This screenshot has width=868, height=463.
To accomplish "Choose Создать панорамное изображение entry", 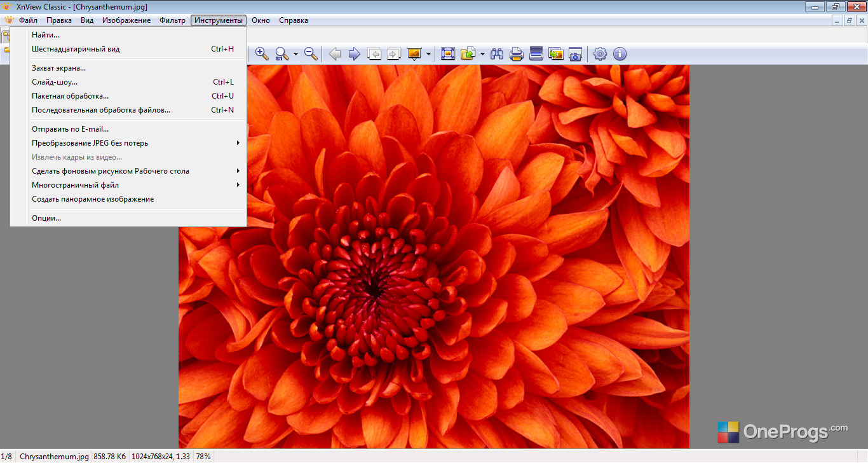I will tap(128, 199).
